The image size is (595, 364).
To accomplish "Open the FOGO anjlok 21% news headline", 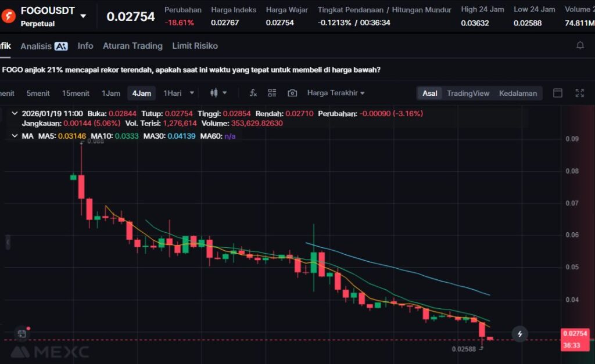I will (191, 70).
